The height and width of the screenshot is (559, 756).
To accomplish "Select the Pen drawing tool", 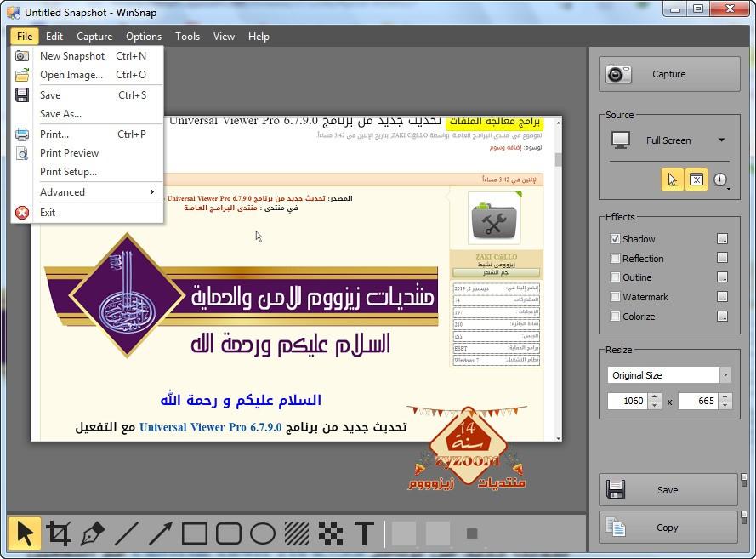I will tap(93, 533).
